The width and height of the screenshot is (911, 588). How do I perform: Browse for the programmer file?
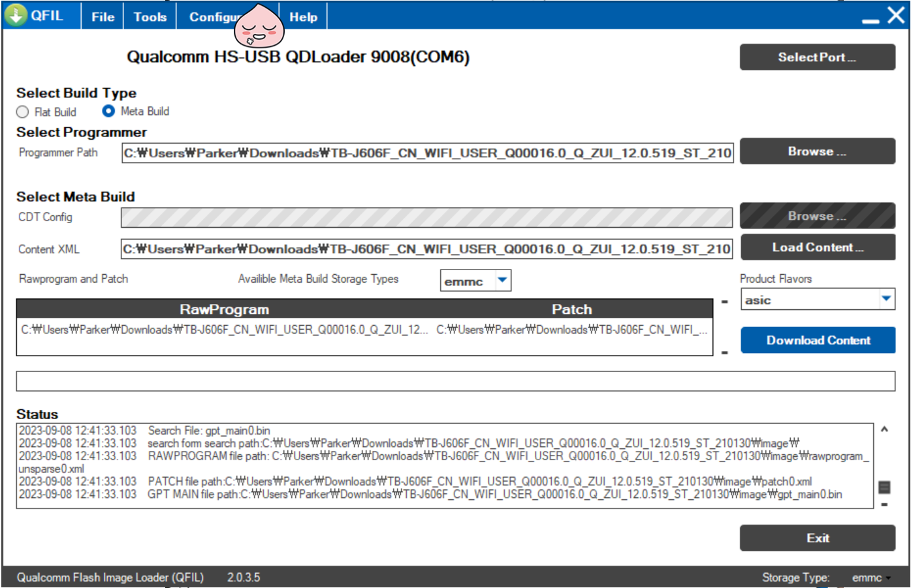(817, 151)
